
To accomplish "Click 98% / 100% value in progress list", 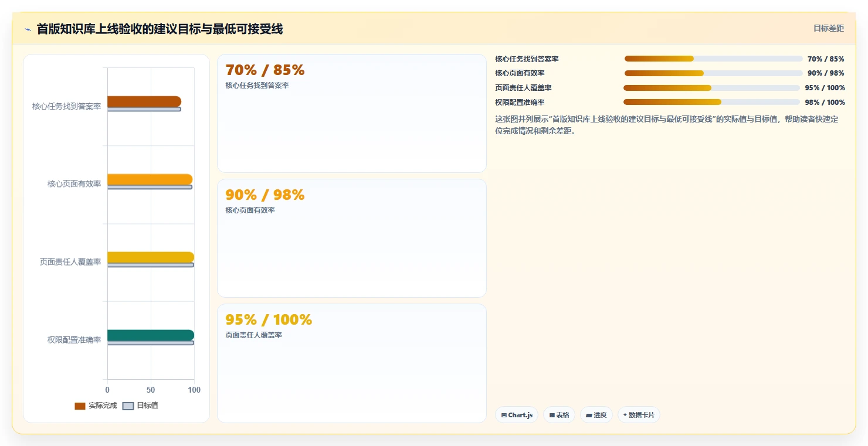I will (x=825, y=103).
